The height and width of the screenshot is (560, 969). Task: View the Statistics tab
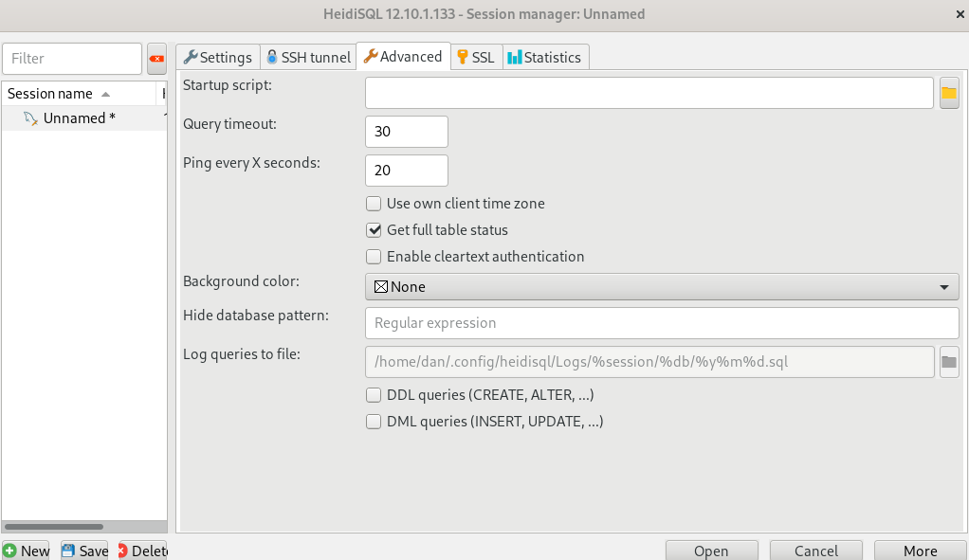click(x=544, y=58)
